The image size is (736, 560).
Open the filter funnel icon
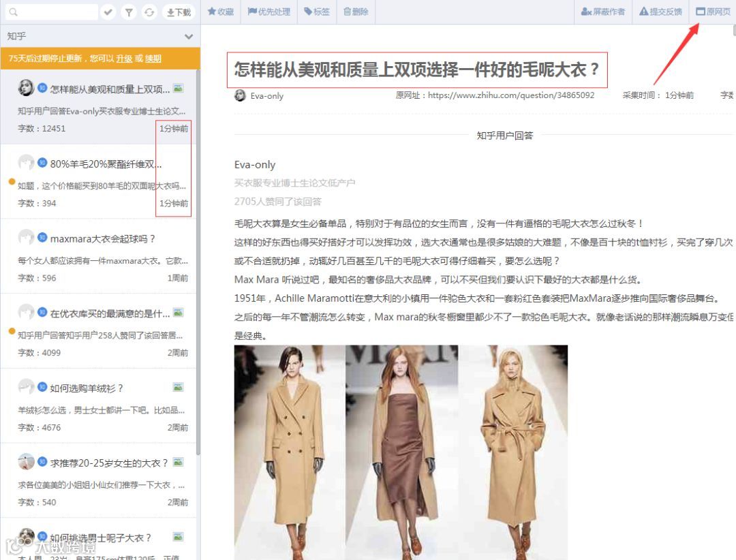(x=129, y=12)
